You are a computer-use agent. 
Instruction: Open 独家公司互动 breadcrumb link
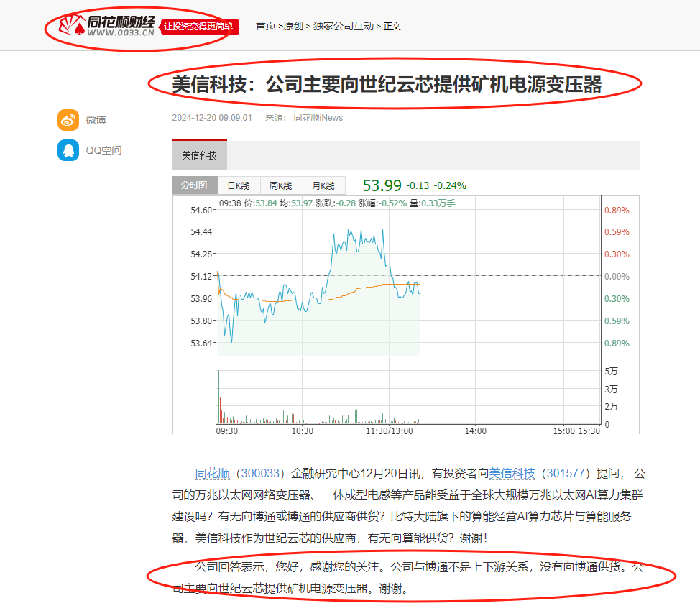coord(344,27)
